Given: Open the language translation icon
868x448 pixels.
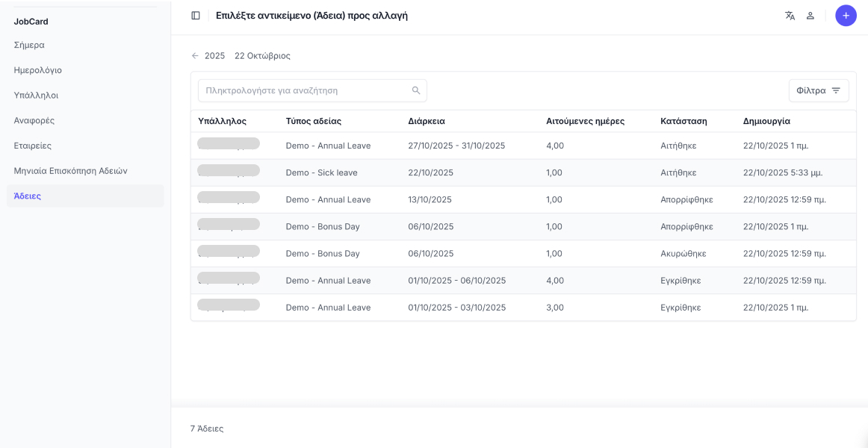Looking at the screenshot, I should 790,16.
